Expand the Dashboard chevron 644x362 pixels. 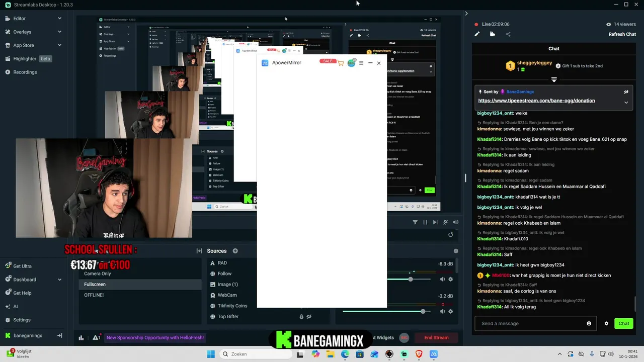coord(59,280)
